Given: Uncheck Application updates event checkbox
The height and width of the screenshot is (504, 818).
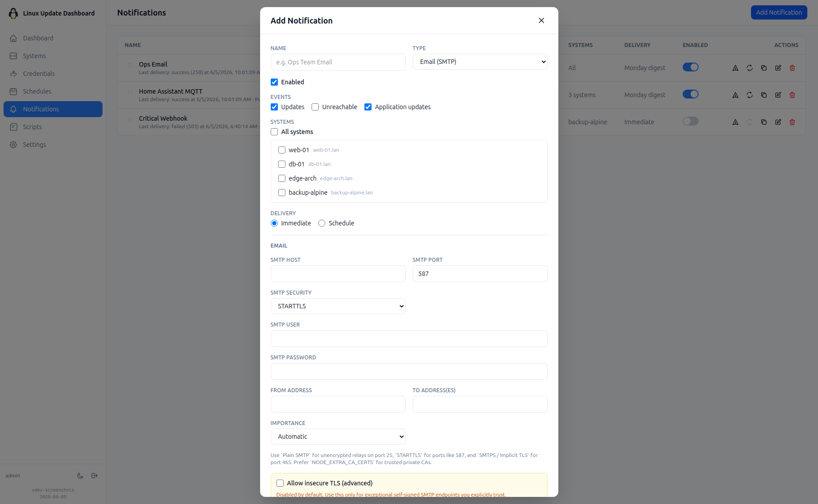Looking at the screenshot, I should coord(368,107).
